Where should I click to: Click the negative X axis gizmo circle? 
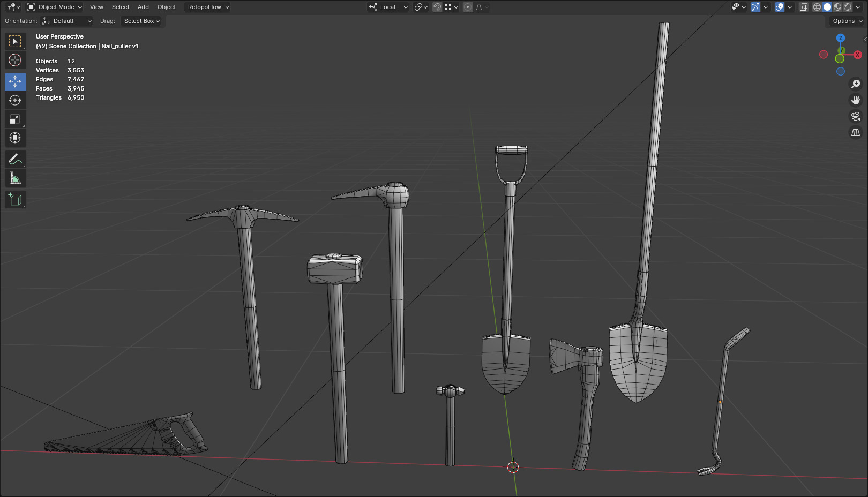(824, 55)
